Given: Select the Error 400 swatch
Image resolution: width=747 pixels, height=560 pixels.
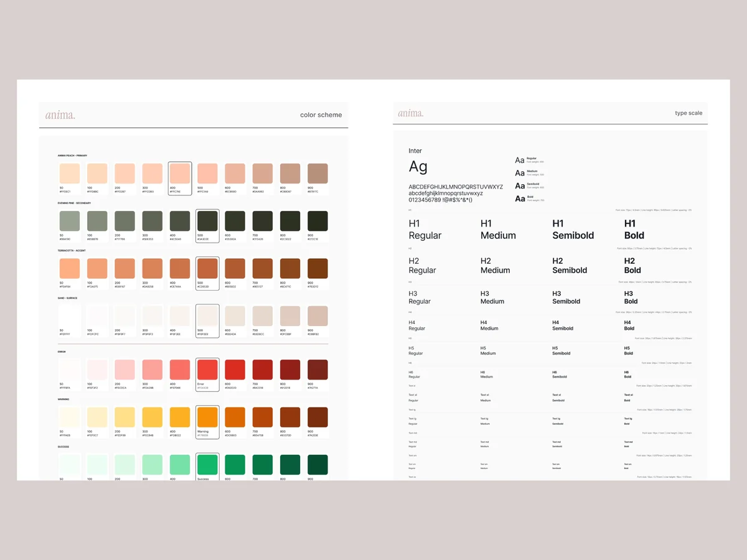Looking at the screenshot, I should click(x=179, y=370).
